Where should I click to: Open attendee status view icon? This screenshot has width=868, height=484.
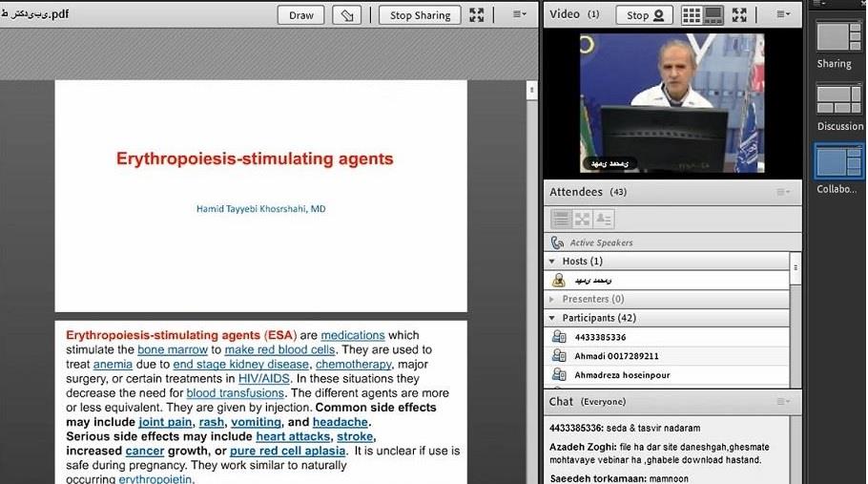(603, 219)
